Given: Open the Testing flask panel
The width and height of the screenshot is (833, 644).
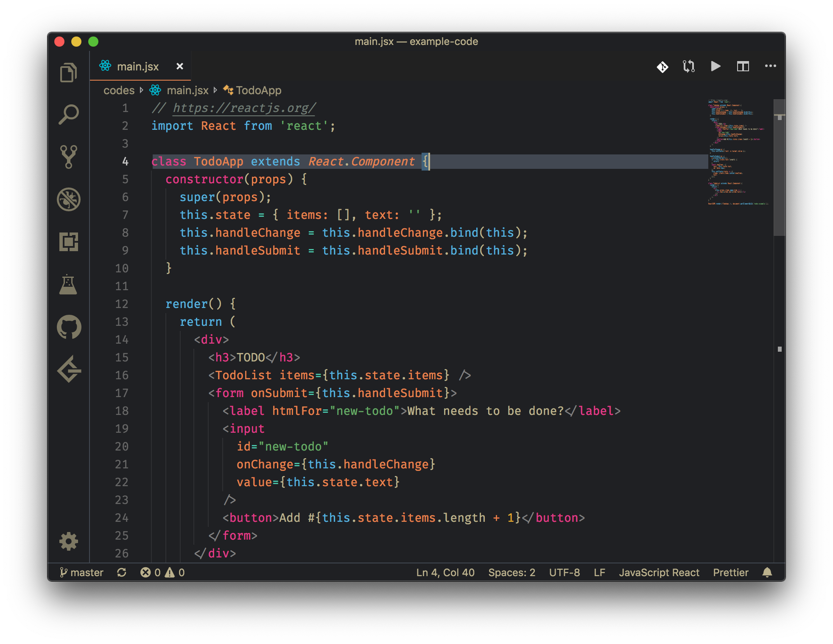Looking at the screenshot, I should [x=69, y=284].
